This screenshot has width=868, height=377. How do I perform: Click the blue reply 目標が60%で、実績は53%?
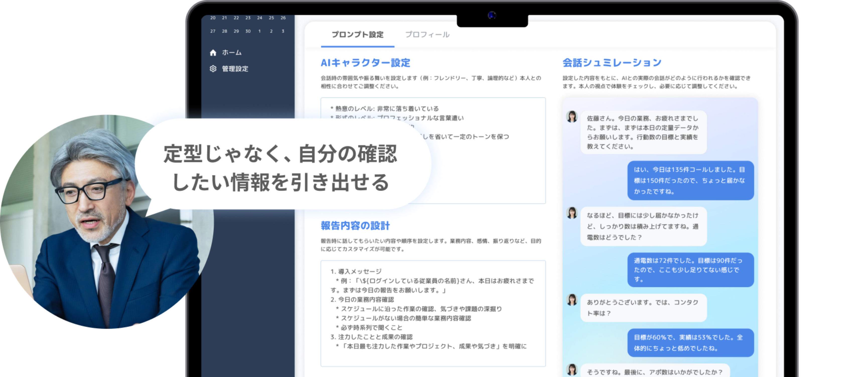click(x=690, y=343)
